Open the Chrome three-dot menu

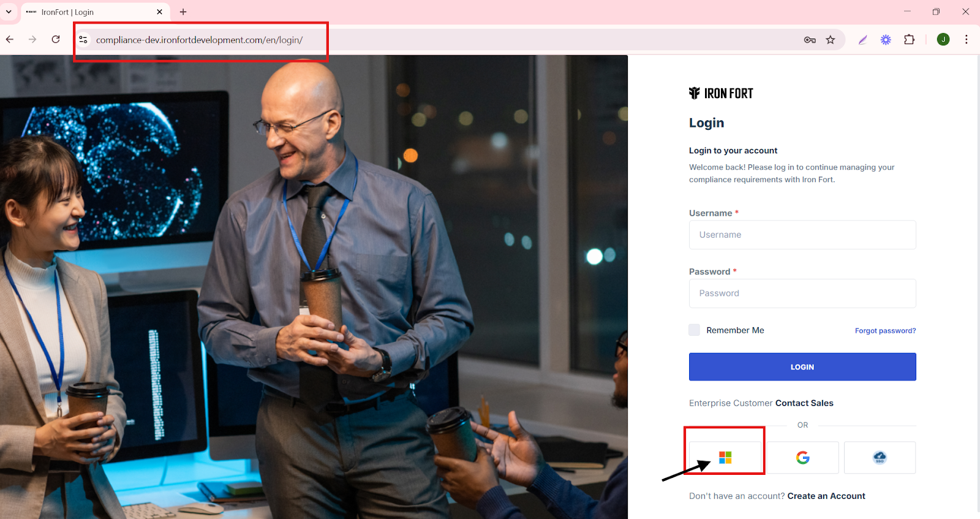pos(967,39)
